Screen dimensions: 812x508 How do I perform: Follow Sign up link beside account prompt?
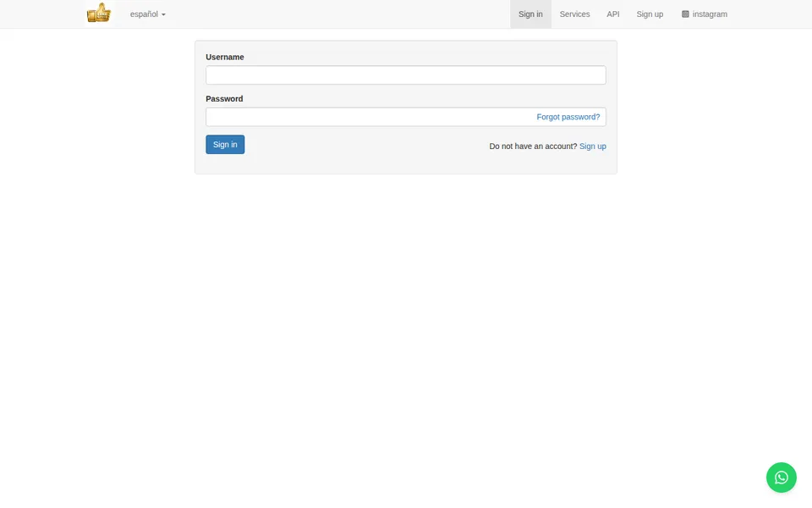[592, 146]
